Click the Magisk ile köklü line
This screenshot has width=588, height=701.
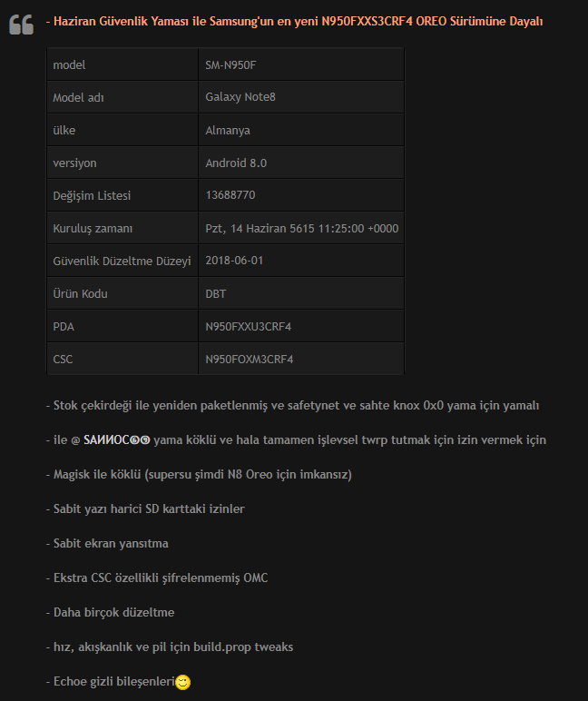click(x=199, y=474)
